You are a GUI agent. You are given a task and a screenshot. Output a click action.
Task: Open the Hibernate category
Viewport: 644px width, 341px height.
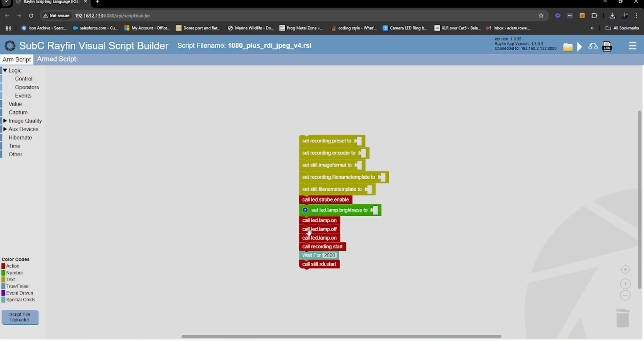click(20, 138)
